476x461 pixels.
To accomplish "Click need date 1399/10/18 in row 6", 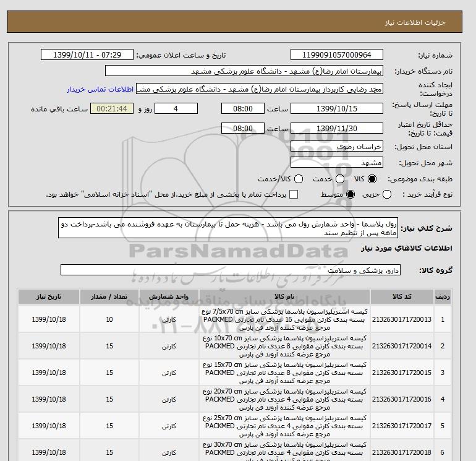I will click(49, 452).
